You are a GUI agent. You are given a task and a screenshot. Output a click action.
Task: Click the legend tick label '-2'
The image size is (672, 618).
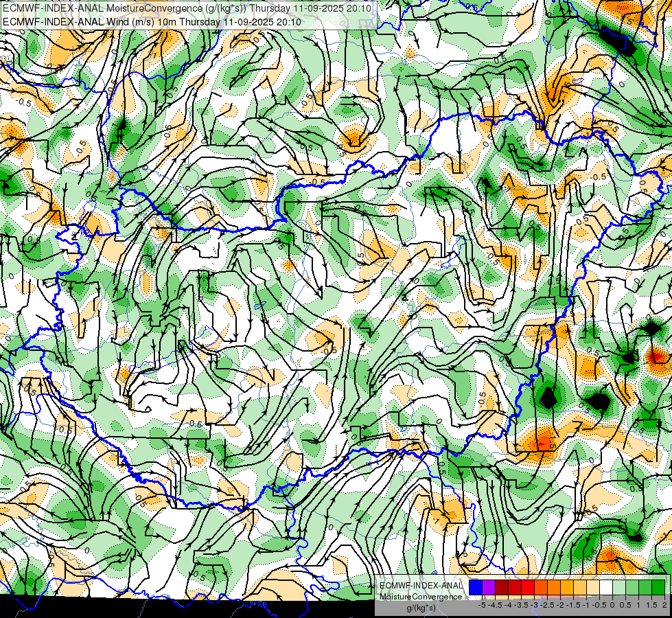point(560,605)
